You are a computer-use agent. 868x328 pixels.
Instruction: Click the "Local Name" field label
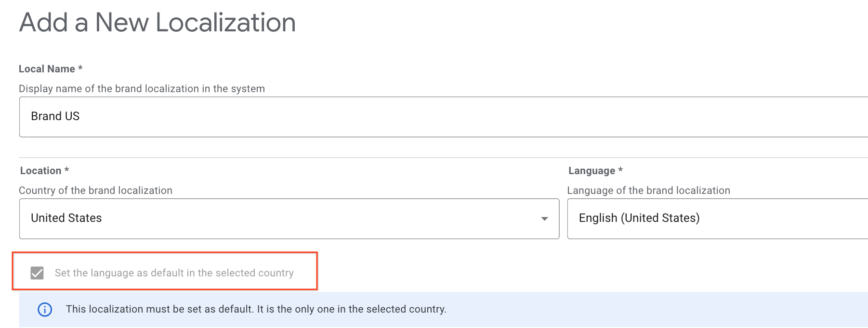click(47, 69)
